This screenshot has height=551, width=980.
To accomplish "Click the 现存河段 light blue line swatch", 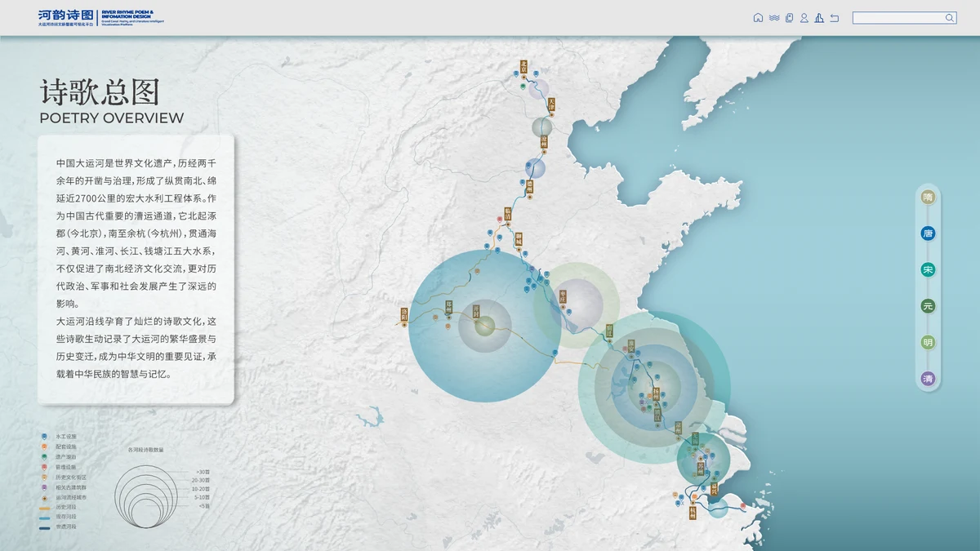I will tap(44, 517).
